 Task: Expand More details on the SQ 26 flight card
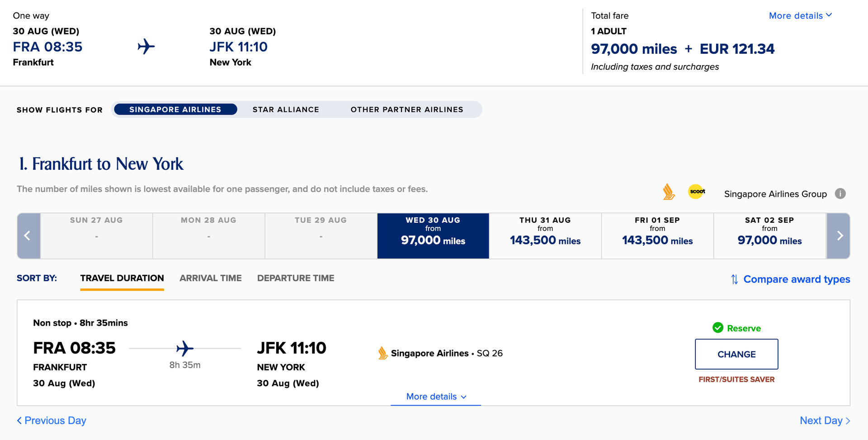click(435, 396)
